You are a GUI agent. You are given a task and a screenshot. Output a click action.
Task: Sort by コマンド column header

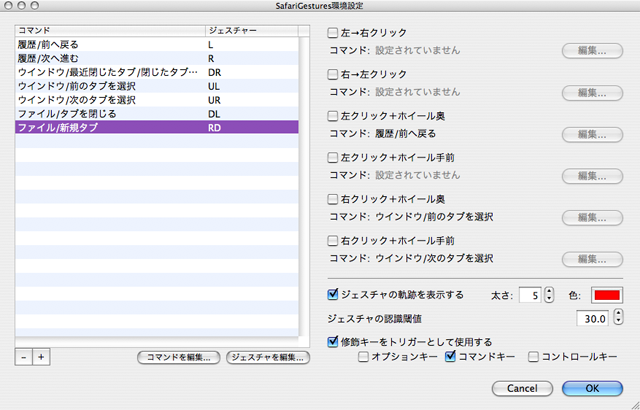pos(110,31)
